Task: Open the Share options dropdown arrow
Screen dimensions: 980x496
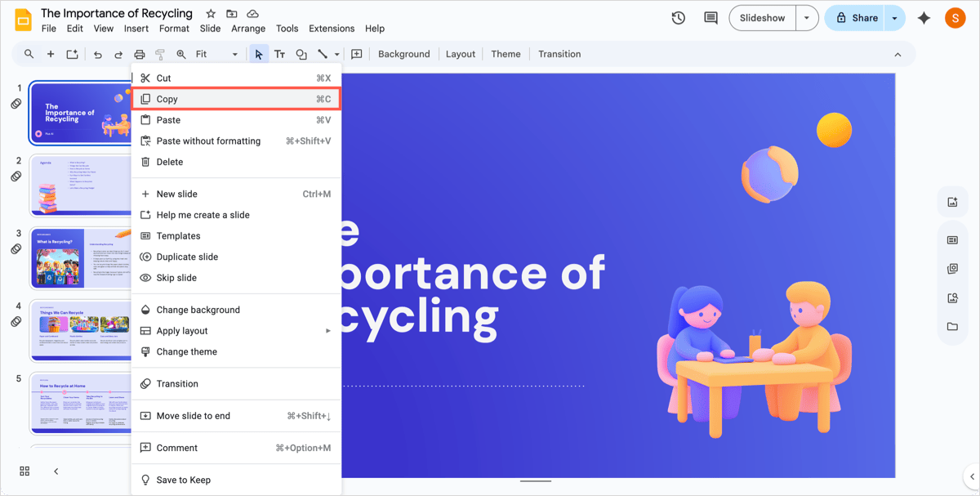Action: point(895,18)
